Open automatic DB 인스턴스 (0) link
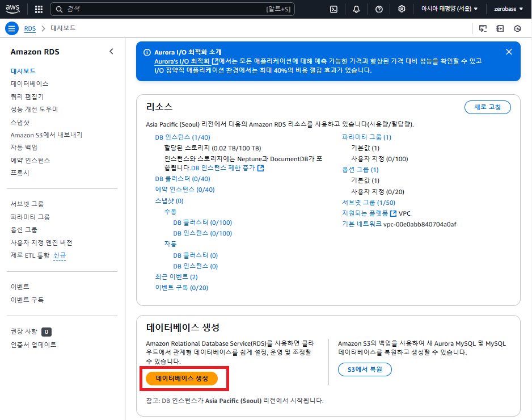 (196, 266)
